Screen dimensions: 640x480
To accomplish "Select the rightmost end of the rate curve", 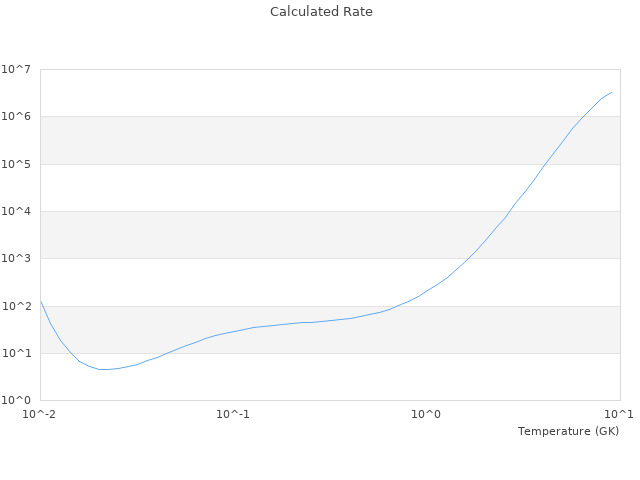I will click(x=611, y=92).
